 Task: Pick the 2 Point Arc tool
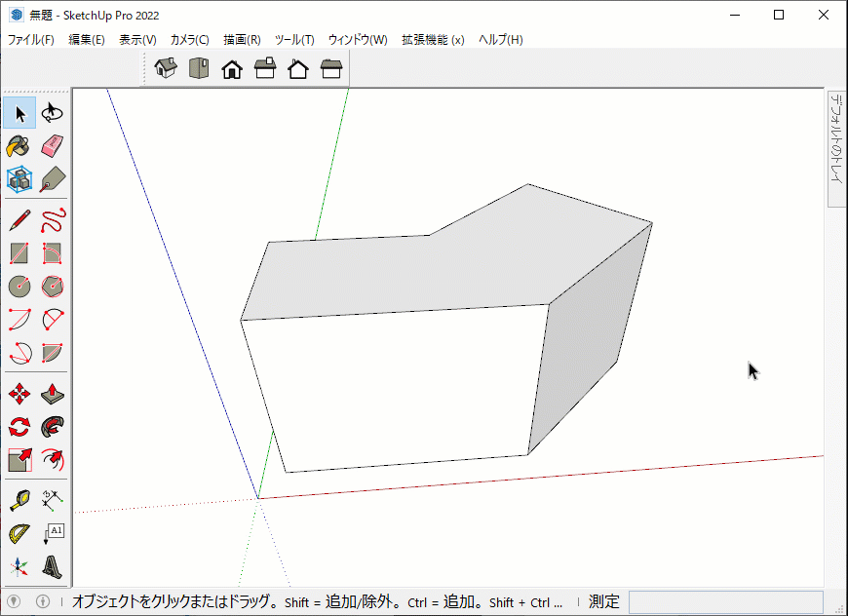click(x=53, y=319)
